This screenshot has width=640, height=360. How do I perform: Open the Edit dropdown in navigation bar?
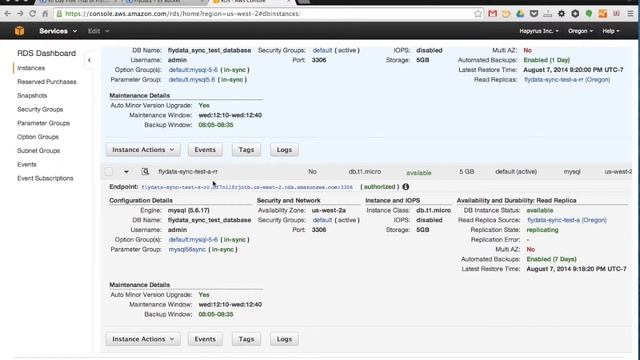pos(98,31)
